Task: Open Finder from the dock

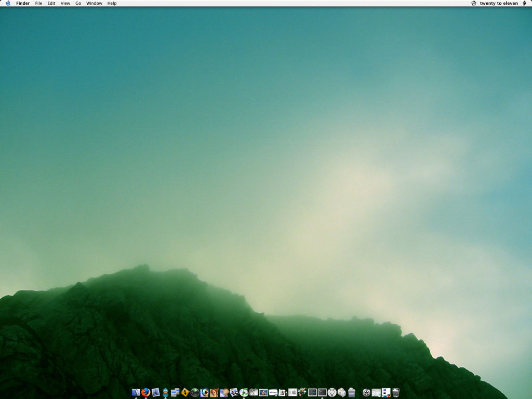Action: pos(136,393)
